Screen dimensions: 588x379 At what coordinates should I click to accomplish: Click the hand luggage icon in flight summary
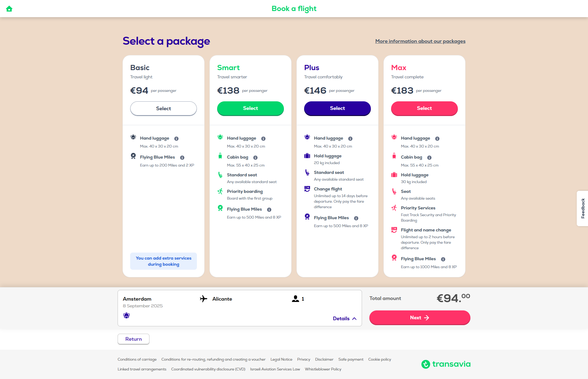click(x=126, y=315)
